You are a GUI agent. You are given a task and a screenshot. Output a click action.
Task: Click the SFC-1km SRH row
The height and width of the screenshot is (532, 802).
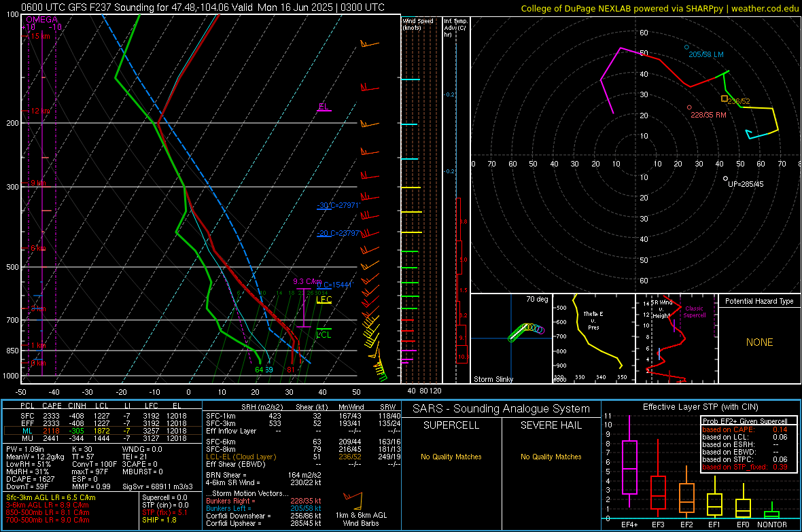coord(303,416)
